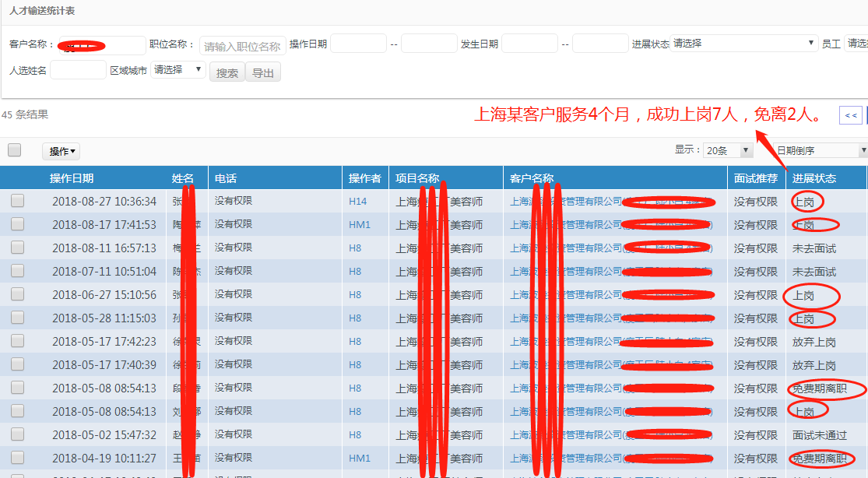This screenshot has height=478, width=868.
Task: Click the 导出 export button
Action: 263,72
